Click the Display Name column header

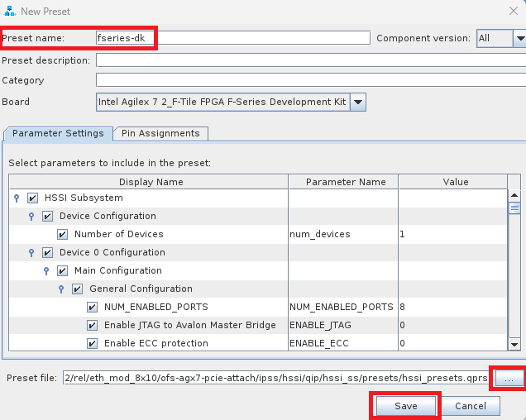click(x=149, y=182)
